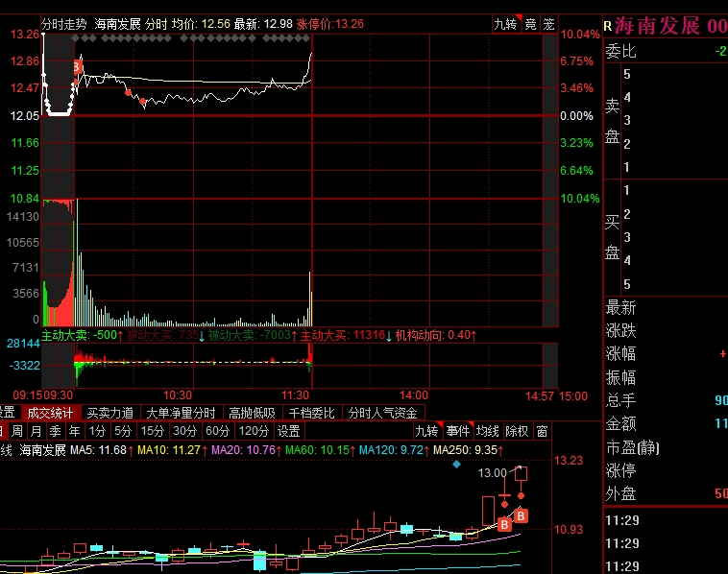Viewport: 728px width, 574px height.
Task: Click the 卖盘 sell orders label
Action: (613, 121)
